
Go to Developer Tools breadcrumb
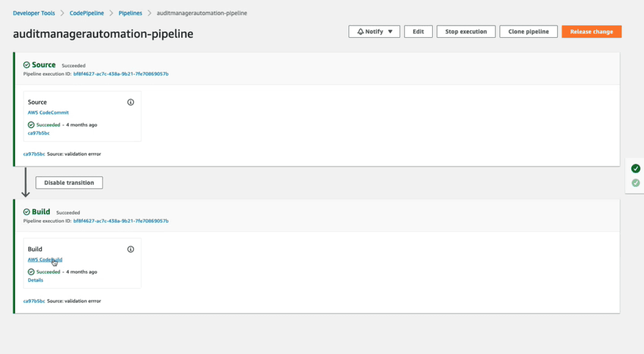click(x=34, y=13)
